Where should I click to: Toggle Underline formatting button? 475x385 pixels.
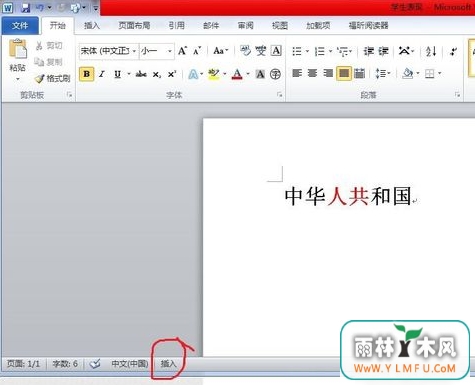(117, 74)
